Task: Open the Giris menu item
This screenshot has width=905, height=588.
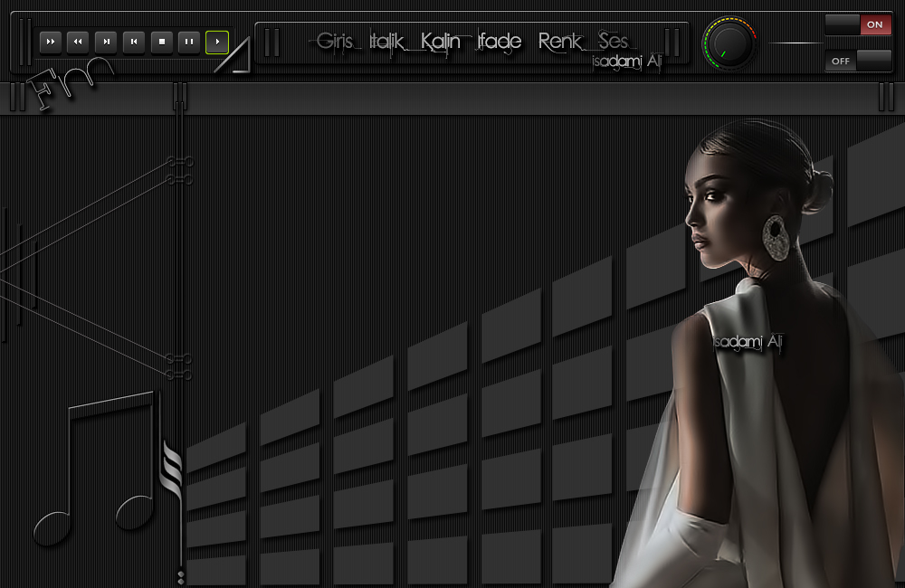Action: (x=335, y=42)
